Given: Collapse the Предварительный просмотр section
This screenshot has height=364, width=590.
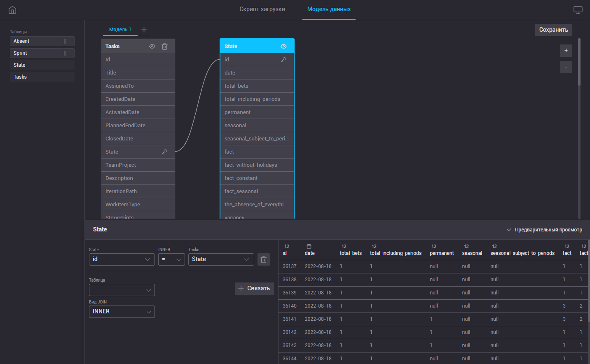Looking at the screenshot, I should pyautogui.click(x=544, y=230).
